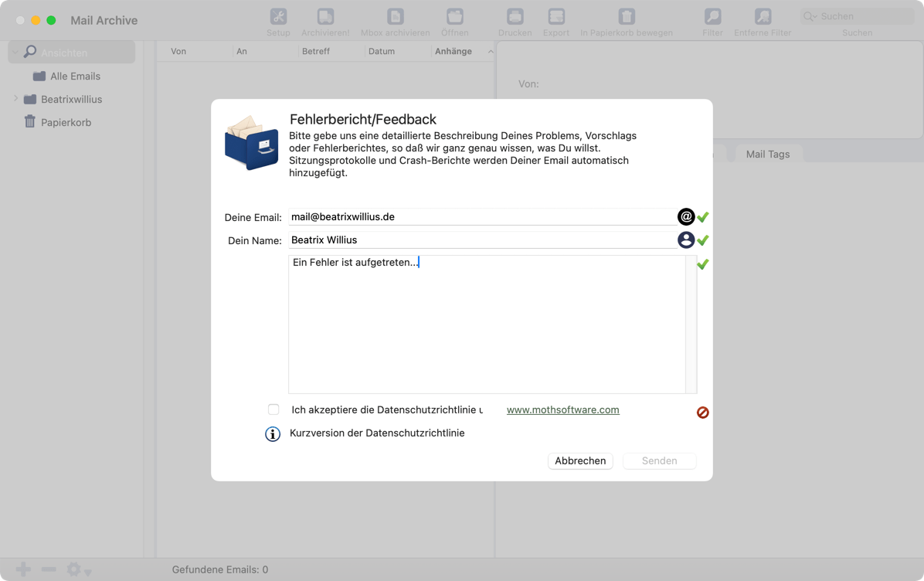This screenshot has width=924, height=581.
Task: Open the gear action menu at the bottom left
Action: click(77, 570)
